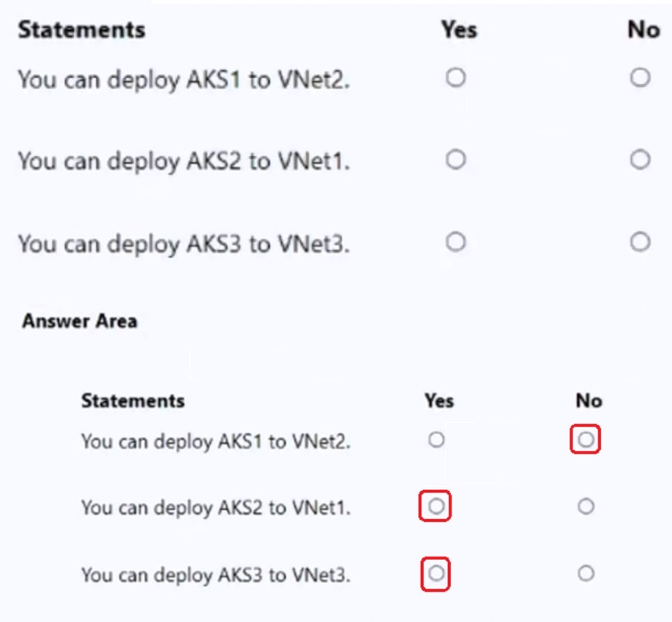672x622 pixels.
Task: Select No for deploying AKS2 to VNet1
Action: pyautogui.click(x=640, y=159)
